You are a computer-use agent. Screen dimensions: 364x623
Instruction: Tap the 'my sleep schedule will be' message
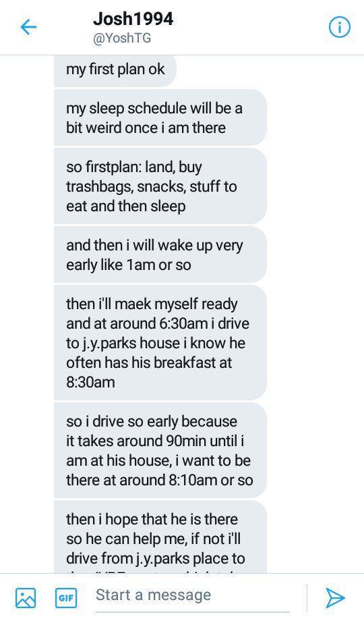(x=160, y=117)
